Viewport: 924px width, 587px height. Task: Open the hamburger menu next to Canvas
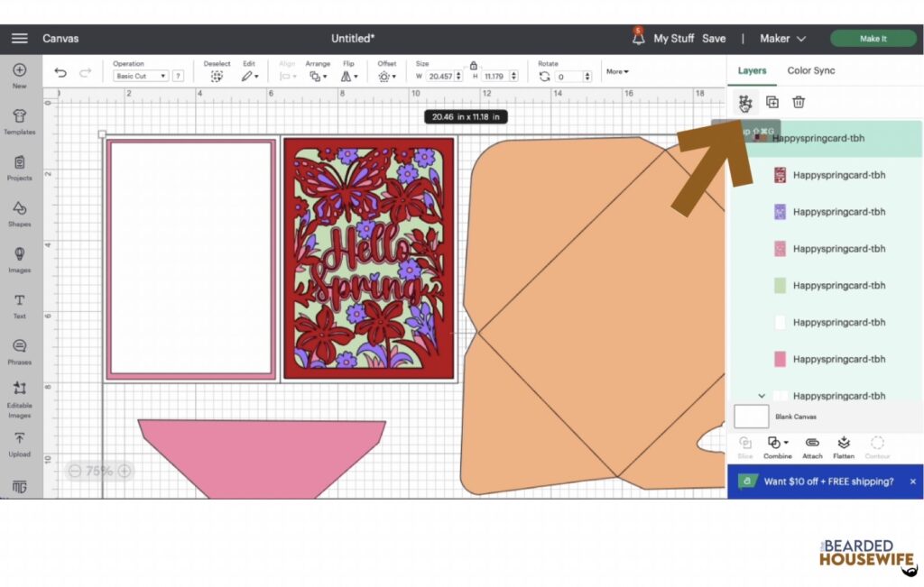point(20,38)
